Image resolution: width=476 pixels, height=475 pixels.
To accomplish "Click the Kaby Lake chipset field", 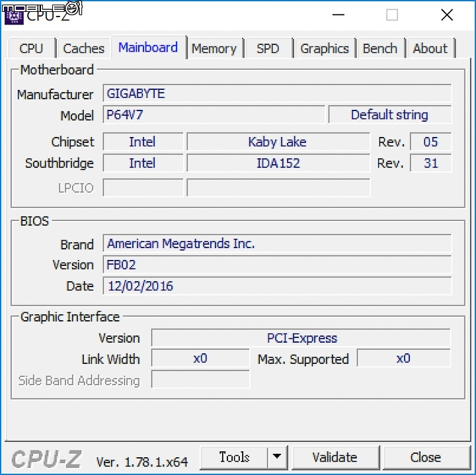I will [278, 142].
